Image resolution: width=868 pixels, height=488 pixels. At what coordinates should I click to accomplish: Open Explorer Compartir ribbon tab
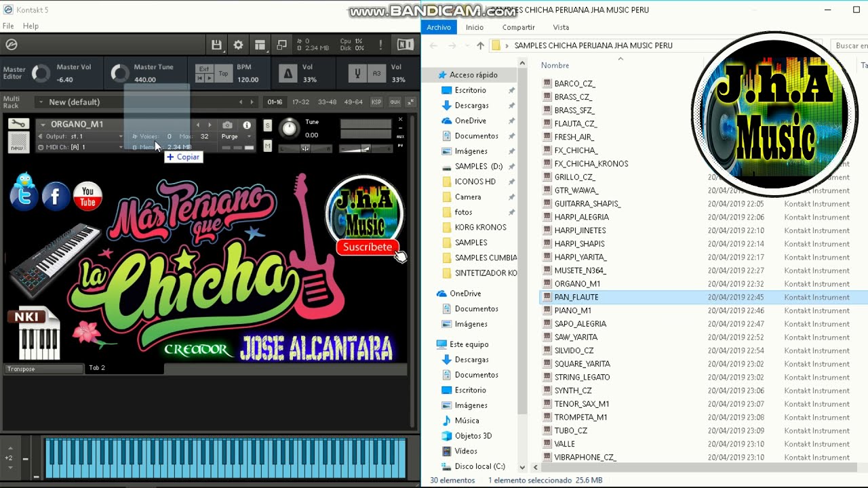(519, 27)
